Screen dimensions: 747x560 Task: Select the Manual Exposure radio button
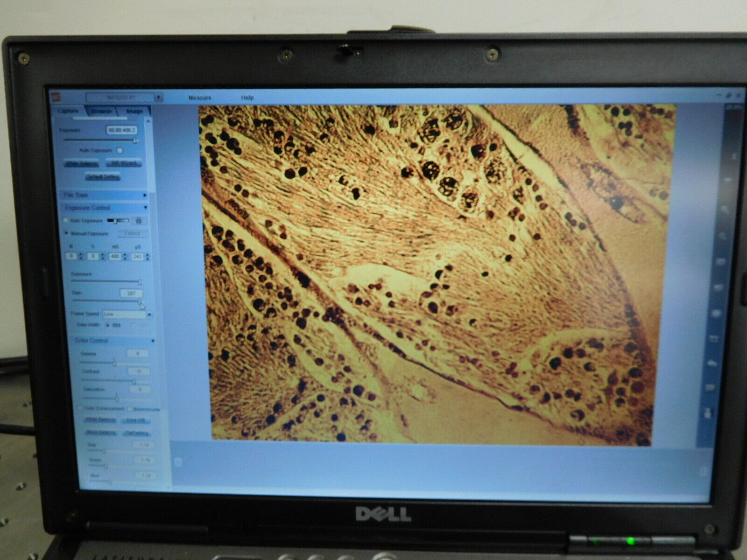tap(66, 233)
